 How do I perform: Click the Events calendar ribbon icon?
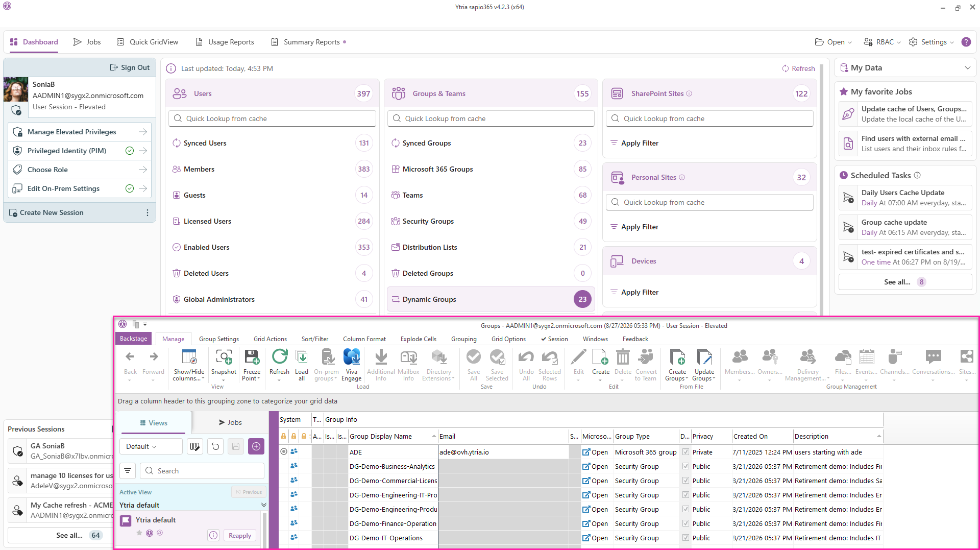pyautogui.click(x=867, y=356)
